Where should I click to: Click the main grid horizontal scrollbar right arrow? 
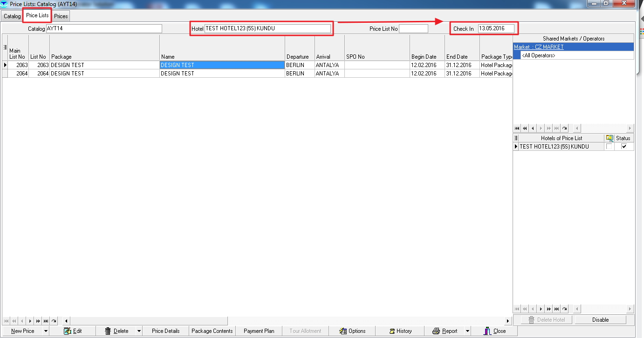[508, 321]
